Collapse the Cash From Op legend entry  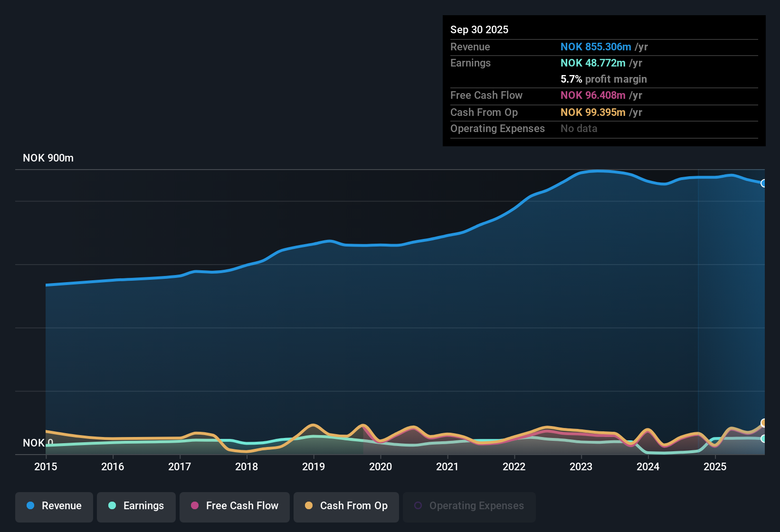(x=346, y=507)
